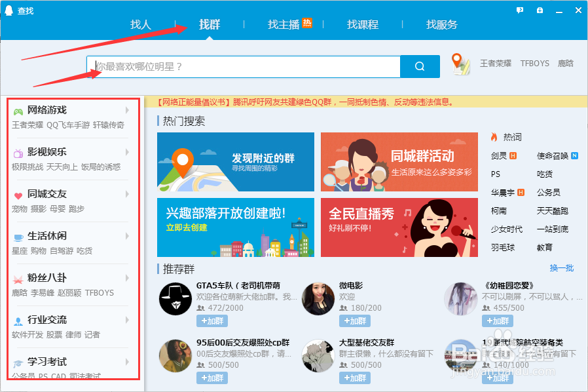Click 星座 under 生活休闲
This screenshot has height=392, width=588.
pos(20,251)
